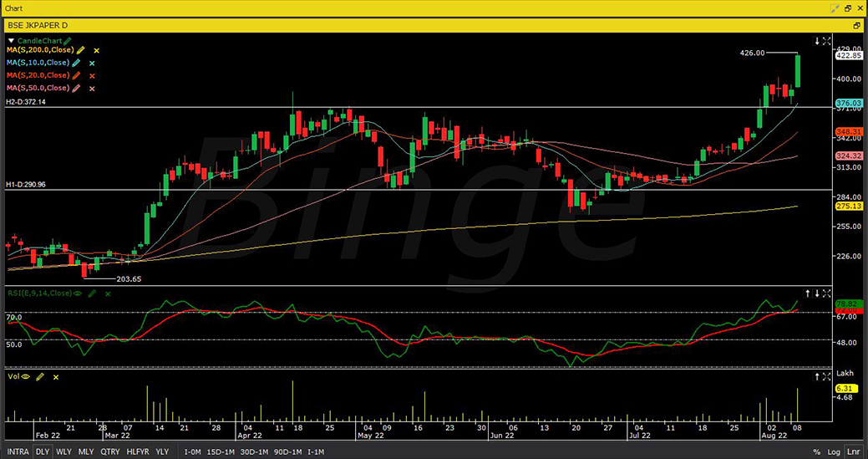This screenshot has width=868, height=459.
Task: Maximize the price chart panel
Action: coord(826,41)
